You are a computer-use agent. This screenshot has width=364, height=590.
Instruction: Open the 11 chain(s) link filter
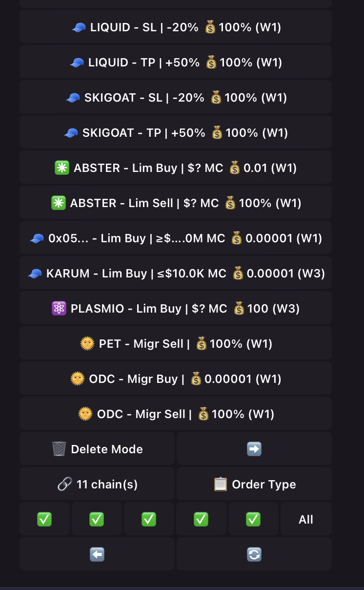click(x=97, y=484)
